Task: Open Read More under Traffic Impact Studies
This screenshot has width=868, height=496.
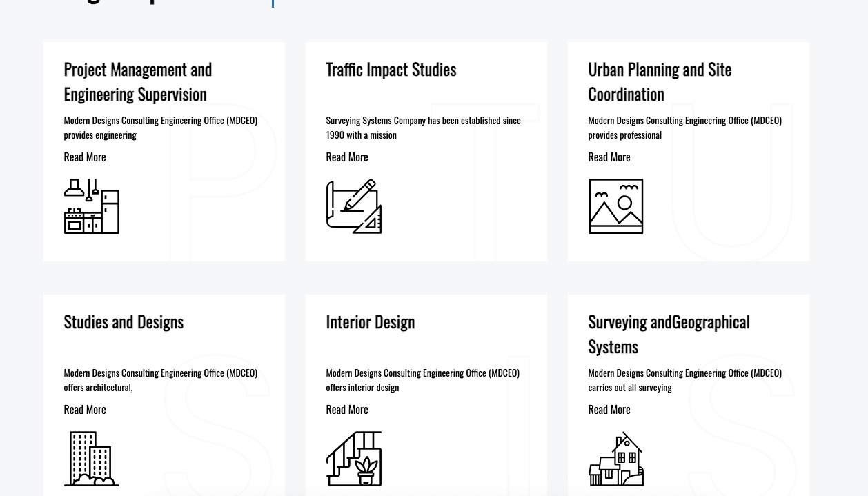Action: pos(347,157)
